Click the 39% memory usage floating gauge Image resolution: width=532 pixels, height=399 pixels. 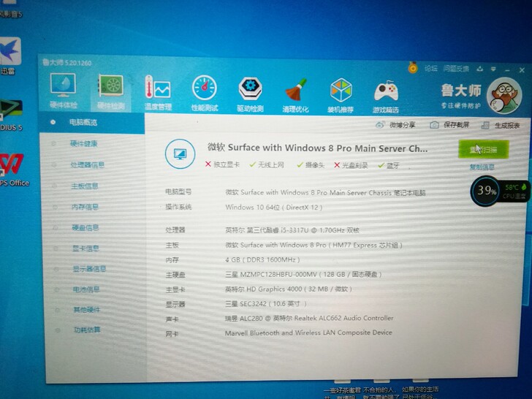pos(485,191)
